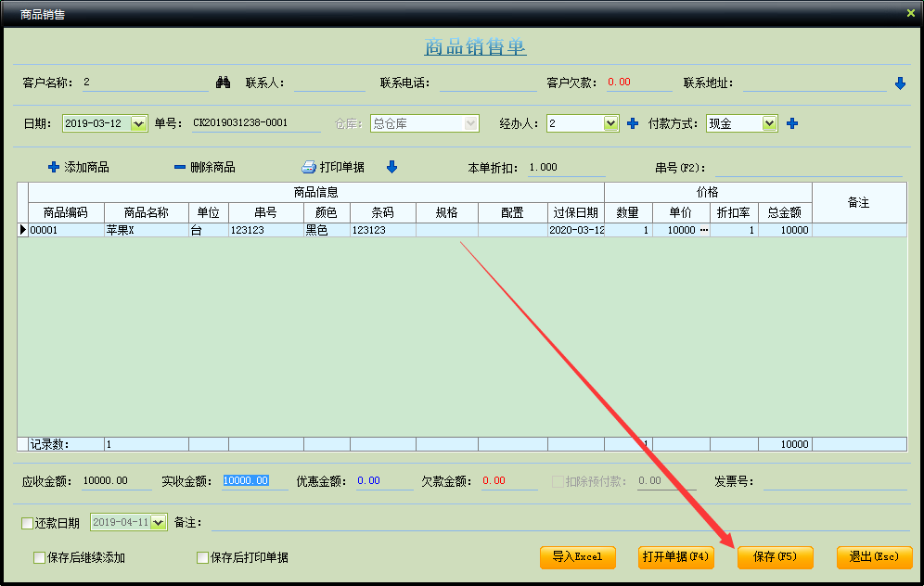Click blue down arrow beside contact address
This screenshot has width=924, height=586.
point(900,83)
